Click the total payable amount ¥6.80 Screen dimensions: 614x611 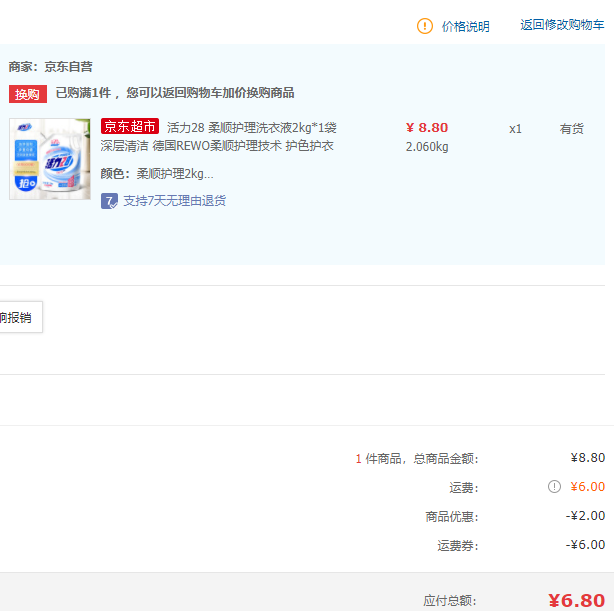click(x=576, y=600)
